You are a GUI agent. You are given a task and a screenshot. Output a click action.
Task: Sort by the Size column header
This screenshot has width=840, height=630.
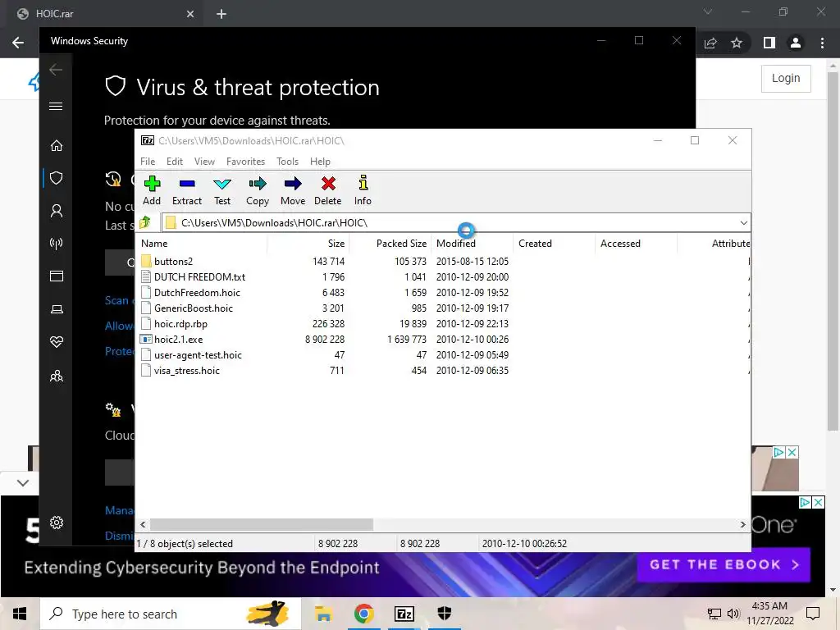(308, 243)
